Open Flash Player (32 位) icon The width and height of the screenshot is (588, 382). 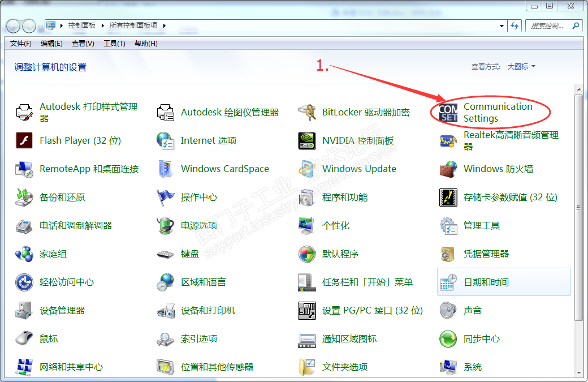24,141
